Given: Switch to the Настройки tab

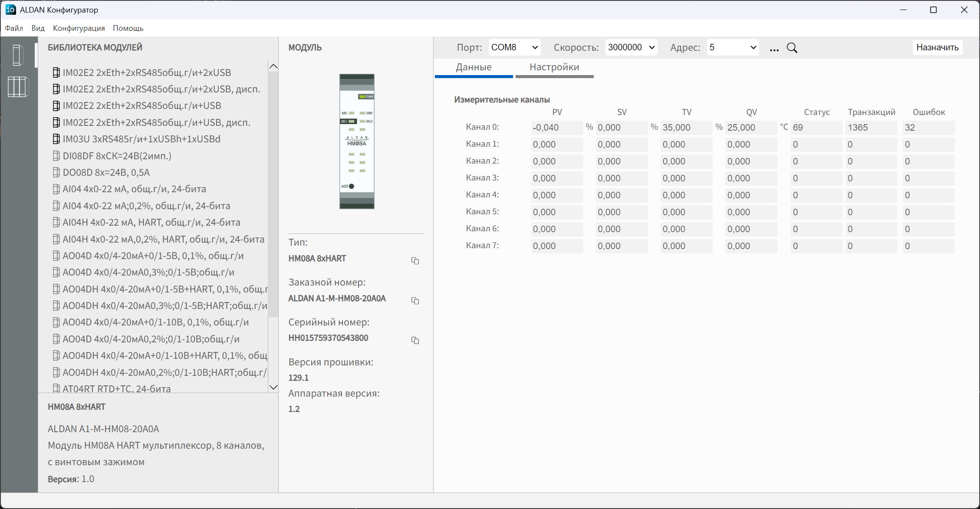Looking at the screenshot, I should coord(554,67).
